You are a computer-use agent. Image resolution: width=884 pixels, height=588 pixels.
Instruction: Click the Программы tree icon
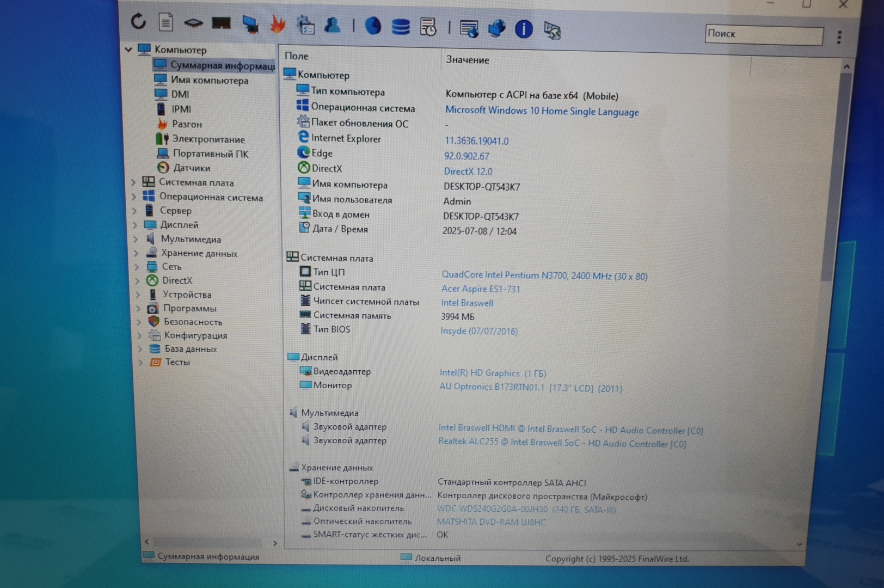pos(153,308)
